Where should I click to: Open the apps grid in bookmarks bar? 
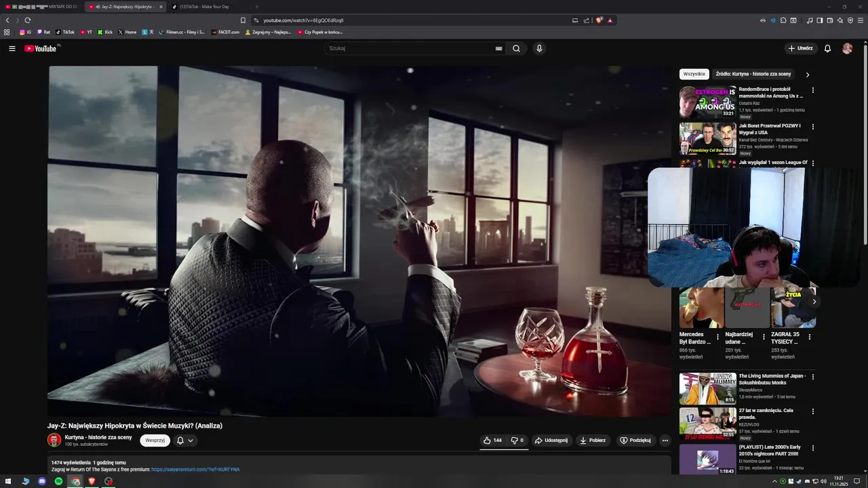pyautogui.click(x=7, y=32)
